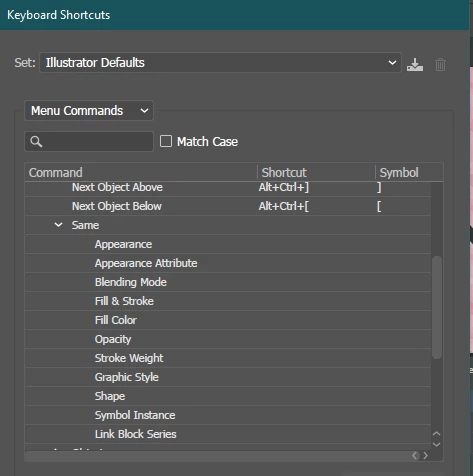Enable the Match Case checkbox
This screenshot has height=476, width=473.
pyautogui.click(x=166, y=141)
